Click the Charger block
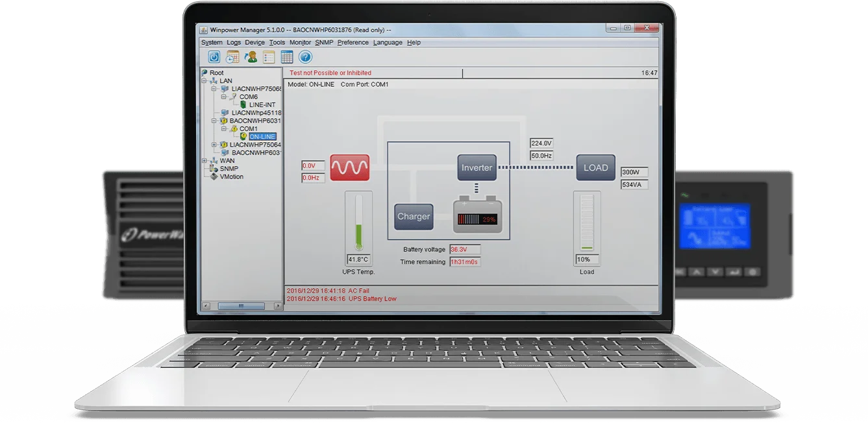Screen dimensions: 868x423 tap(414, 217)
